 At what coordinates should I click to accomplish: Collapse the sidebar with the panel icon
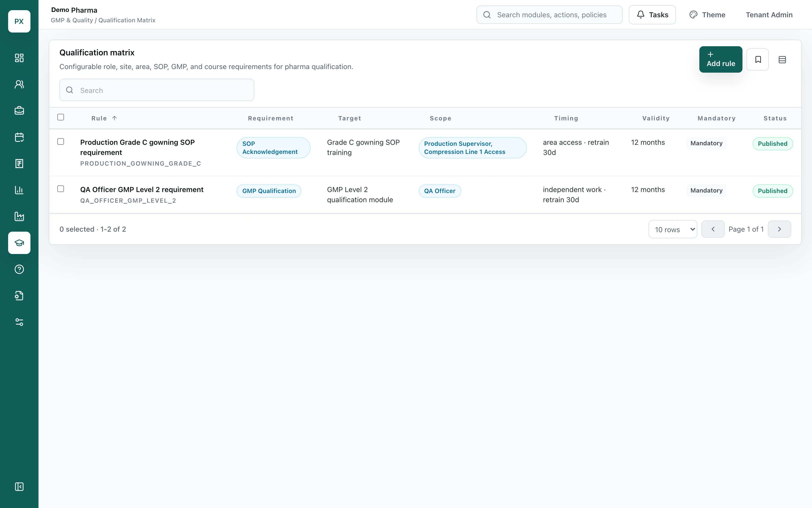pos(19,486)
